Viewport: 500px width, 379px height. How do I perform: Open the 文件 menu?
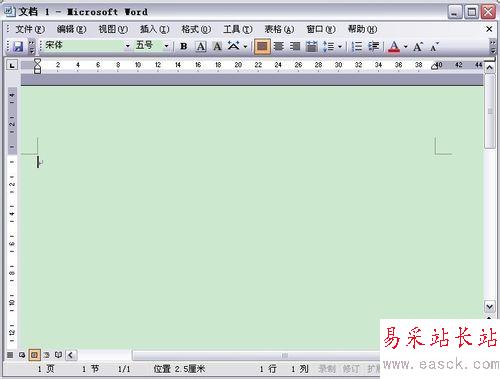(30, 29)
